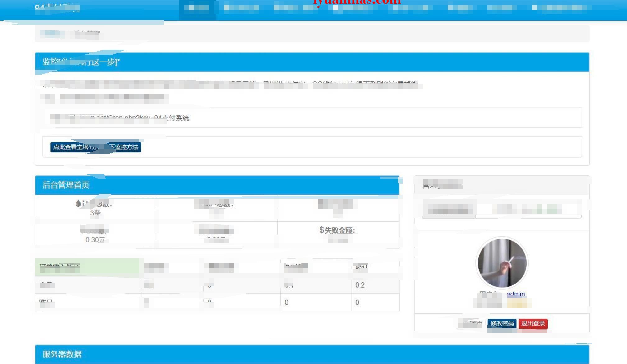This screenshot has height=364, width=627.
Task: Select the 0.30元 amount value
Action: point(95,240)
